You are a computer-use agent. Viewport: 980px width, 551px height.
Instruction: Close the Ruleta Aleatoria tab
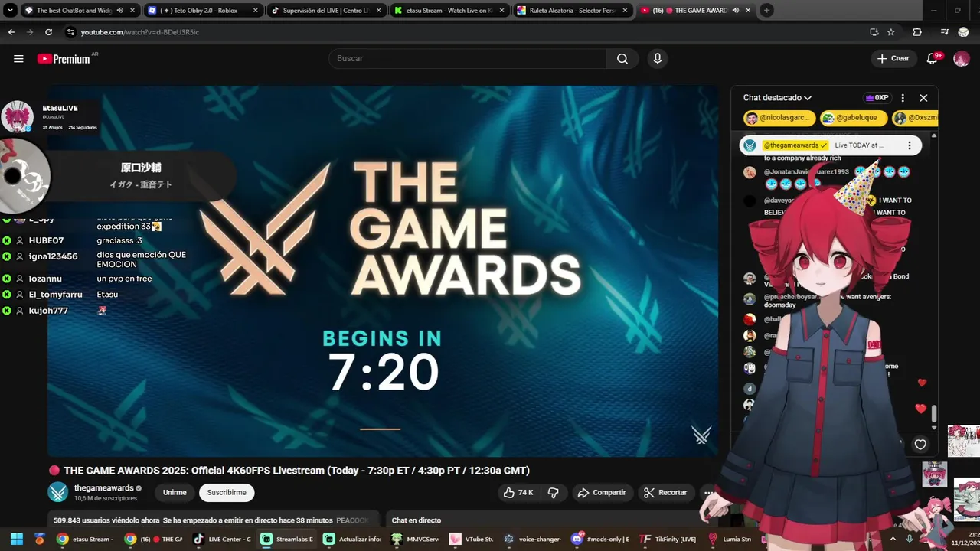(x=625, y=11)
